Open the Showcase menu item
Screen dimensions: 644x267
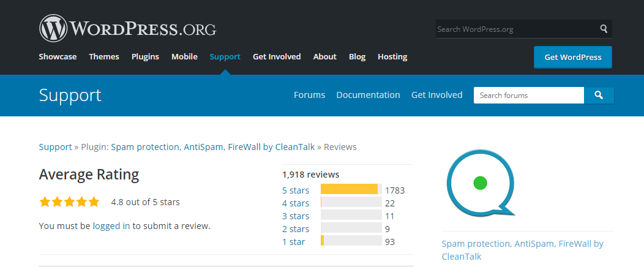[58, 57]
